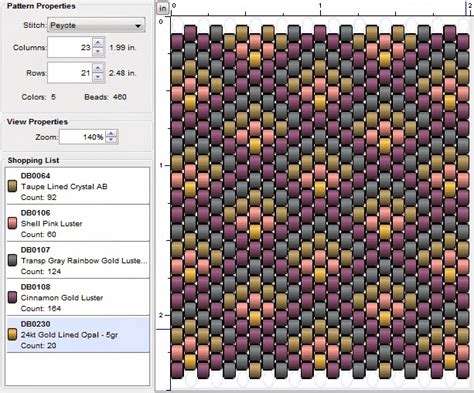Viewport: 474px width, 393px height.
Task: Increase the Columns value with up arrow
Action: pyautogui.click(x=98, y=43)
